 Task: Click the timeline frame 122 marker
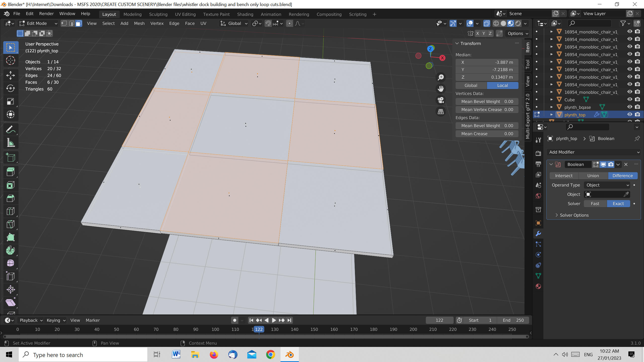[x=259, y=329]
